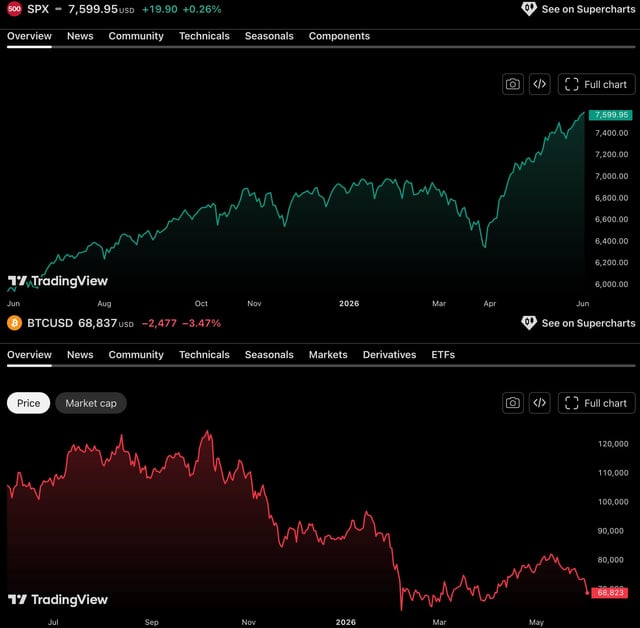
Task: Click the SPX change +0.26%
Action: (x=202, y=9)
